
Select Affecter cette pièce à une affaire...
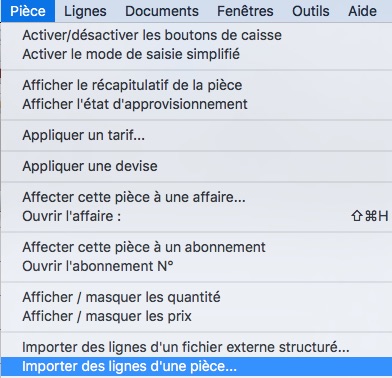tap(197, 197)
